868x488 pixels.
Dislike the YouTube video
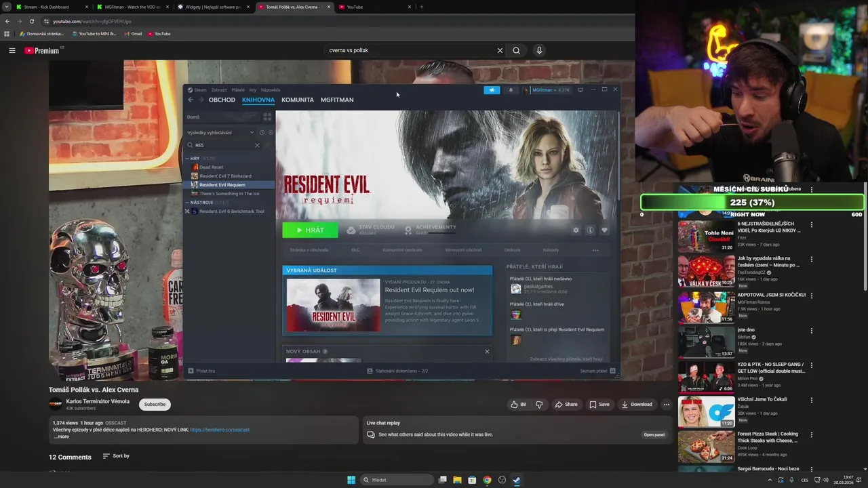(x=539, y=405)
